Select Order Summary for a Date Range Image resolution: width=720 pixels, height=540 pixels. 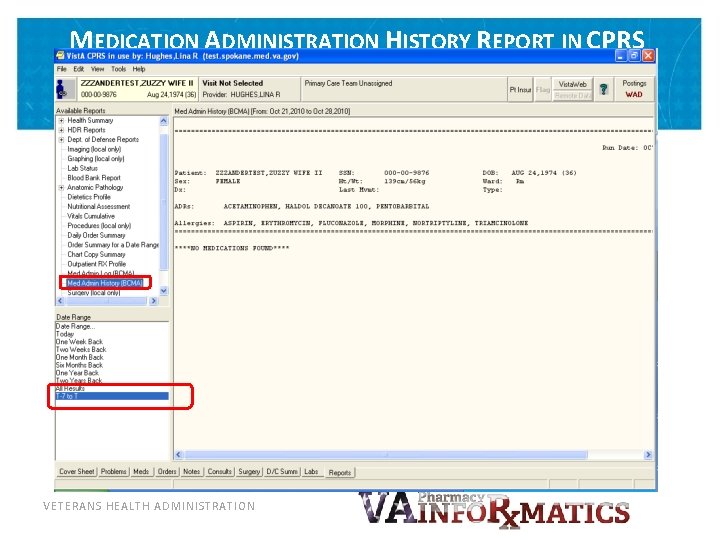click(113, 245)
